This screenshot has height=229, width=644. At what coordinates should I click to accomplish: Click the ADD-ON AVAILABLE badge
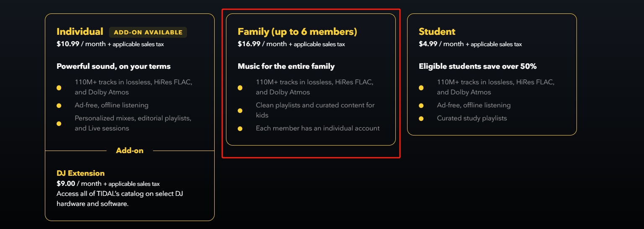(x=148, y=32)
